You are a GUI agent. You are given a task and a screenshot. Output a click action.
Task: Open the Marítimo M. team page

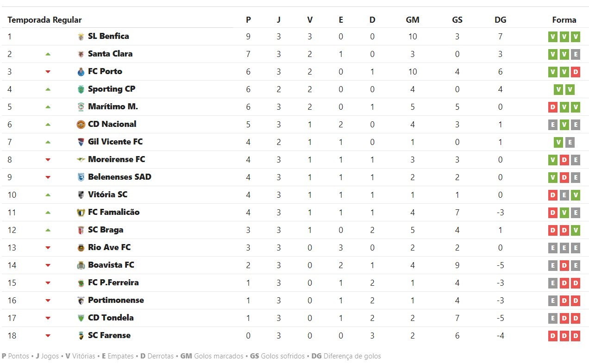[113, 107]
